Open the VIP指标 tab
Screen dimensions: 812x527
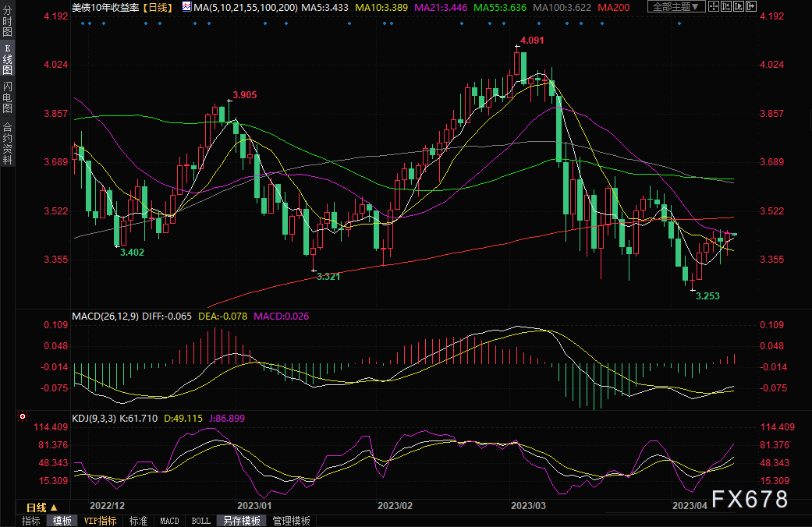point(100,521)
